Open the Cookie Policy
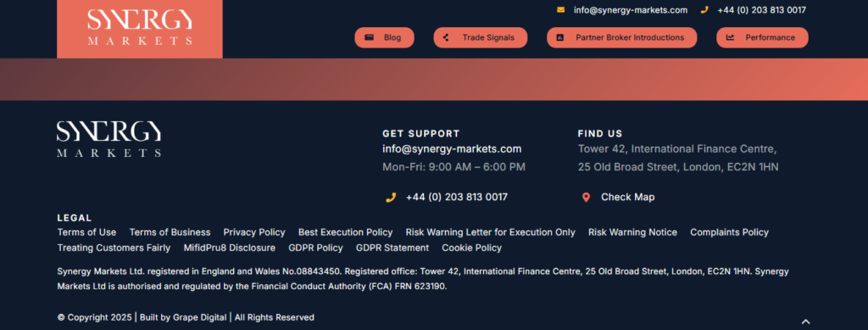 pyautogui.click(x=471, y=248)
